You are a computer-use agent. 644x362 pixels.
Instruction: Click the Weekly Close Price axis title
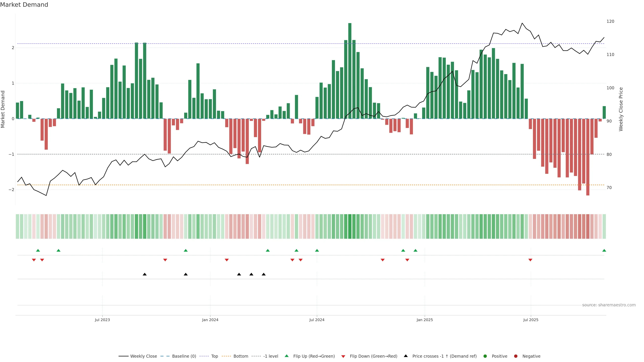(621, 109)
